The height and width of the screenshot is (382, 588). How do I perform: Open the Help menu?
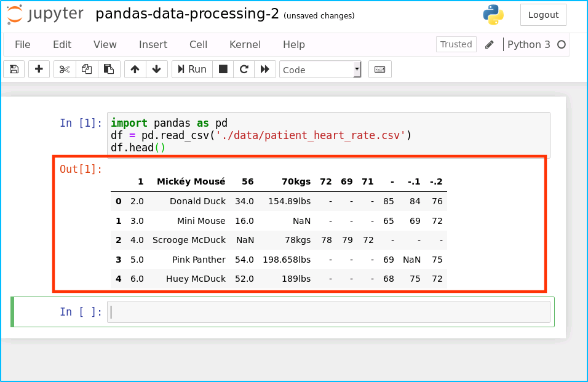pyautogui.click(x=293, y=45)
